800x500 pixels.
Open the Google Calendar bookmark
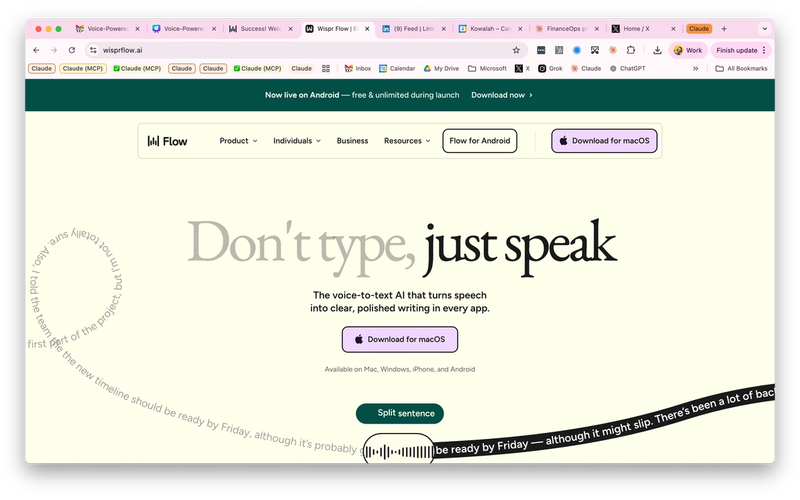[397, 68]
